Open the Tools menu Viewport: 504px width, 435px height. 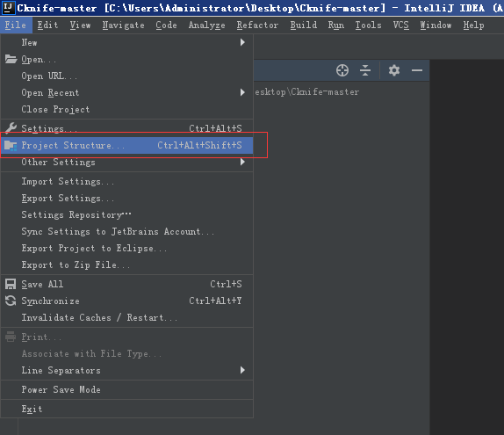coord(369,25)
